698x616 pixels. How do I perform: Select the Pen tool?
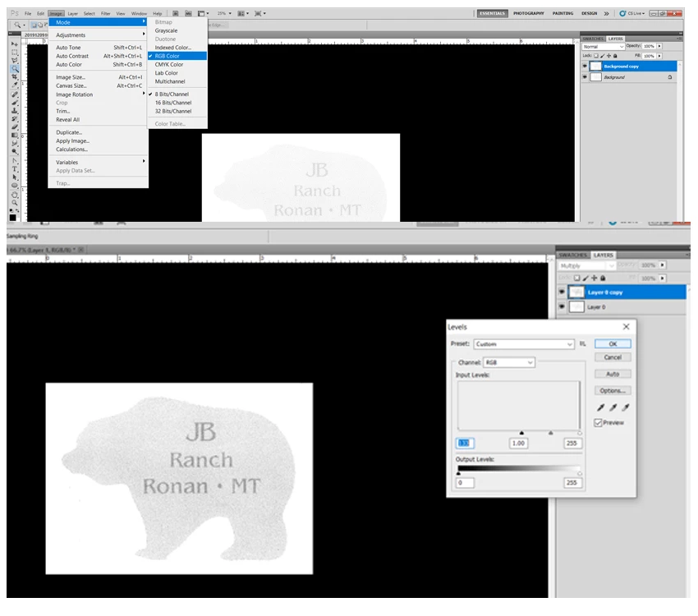15,161
